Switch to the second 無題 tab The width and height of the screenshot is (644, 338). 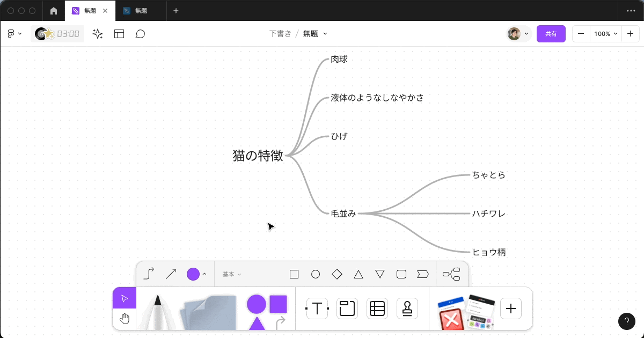coord(141,11)
